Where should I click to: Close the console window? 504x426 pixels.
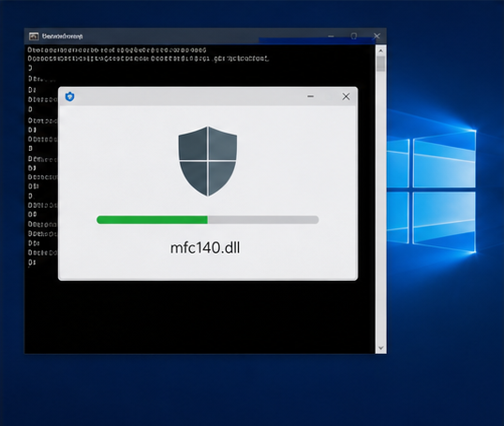377,36
